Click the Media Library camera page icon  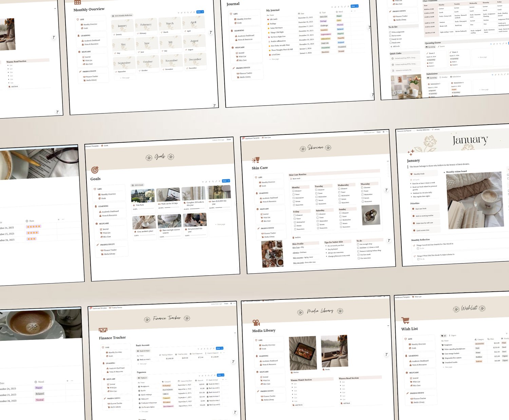(256, 322)
